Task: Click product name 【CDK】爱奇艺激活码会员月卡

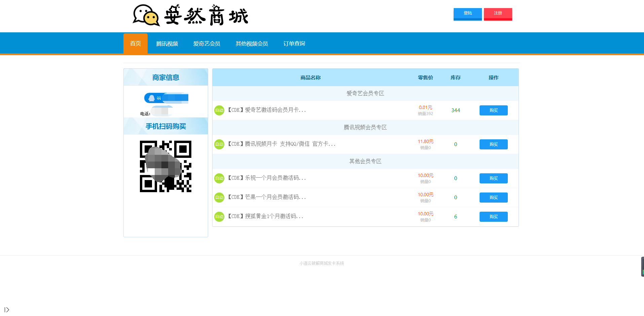Action: pos(267,110)
